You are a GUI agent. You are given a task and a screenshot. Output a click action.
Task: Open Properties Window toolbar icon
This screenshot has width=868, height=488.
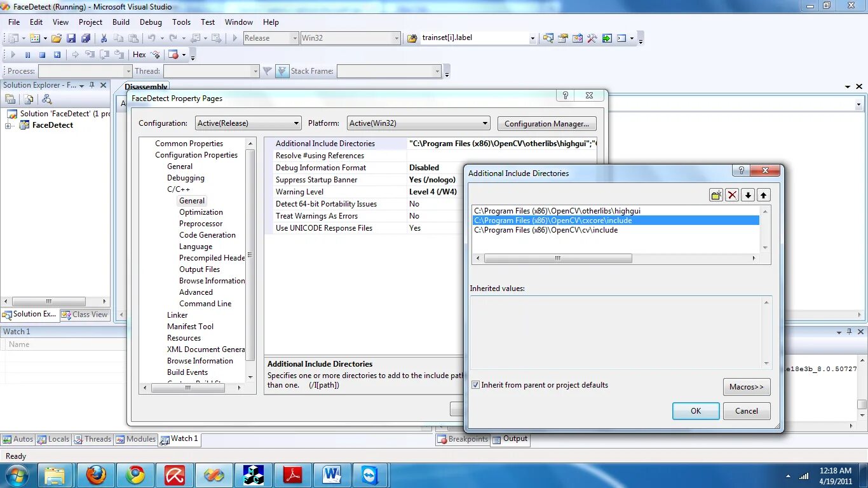[563, 38]
